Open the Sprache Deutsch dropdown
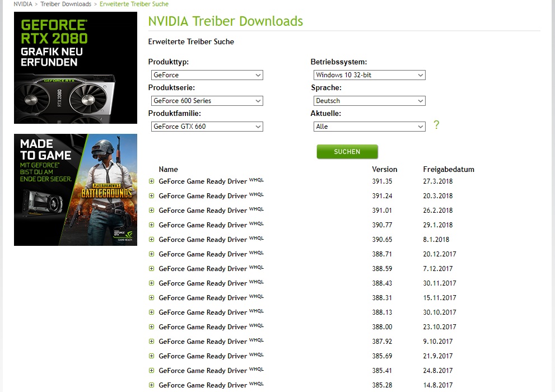Viewport: 555px width, 392px height. 369,101
